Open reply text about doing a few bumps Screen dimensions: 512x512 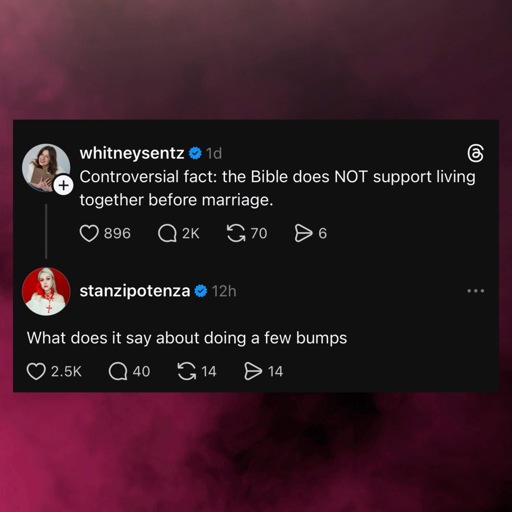[x=187, y=338]
